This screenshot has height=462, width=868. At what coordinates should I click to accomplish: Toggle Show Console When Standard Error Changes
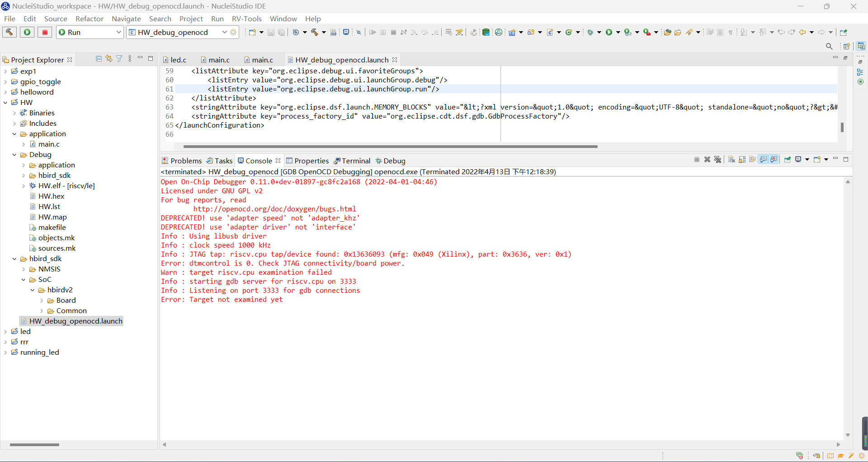774,160
